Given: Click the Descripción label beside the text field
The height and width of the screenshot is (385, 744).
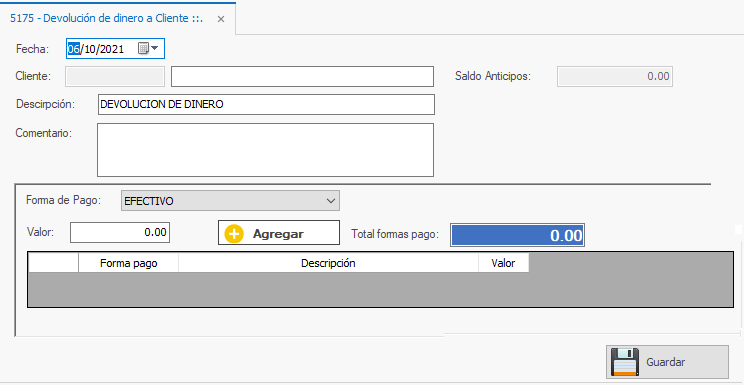Looking at the screenshot, I should pos(46,104).
